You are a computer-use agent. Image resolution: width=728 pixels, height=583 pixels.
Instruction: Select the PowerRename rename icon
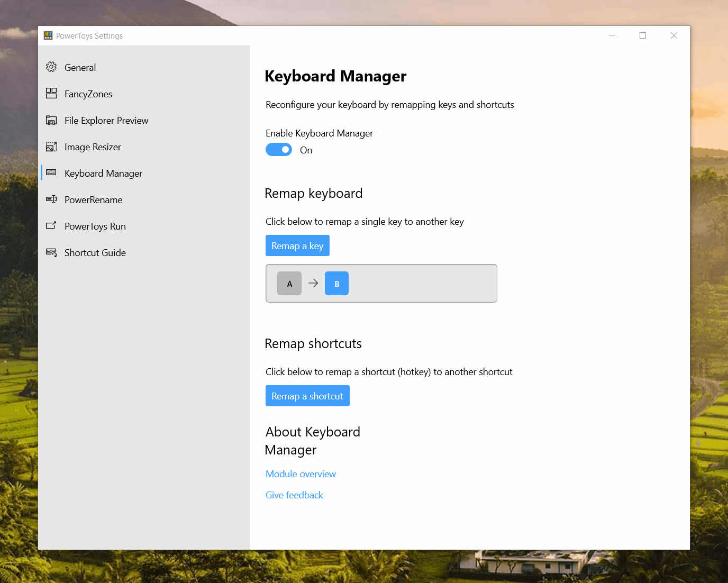pos(51,199)
